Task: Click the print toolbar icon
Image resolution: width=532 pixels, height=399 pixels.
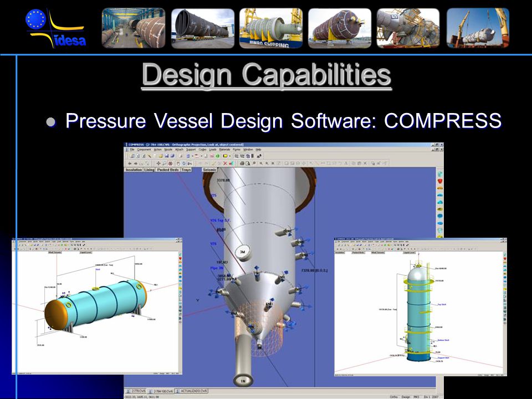Action: [242, 163]
